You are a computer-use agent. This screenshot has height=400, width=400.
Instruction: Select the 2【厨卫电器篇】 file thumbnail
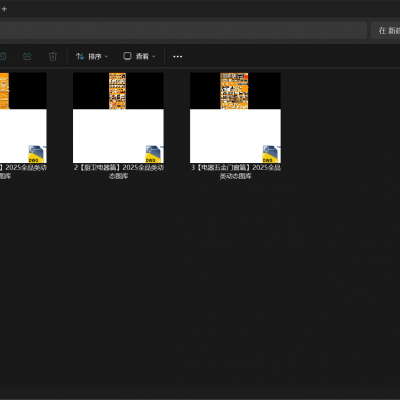118,118
